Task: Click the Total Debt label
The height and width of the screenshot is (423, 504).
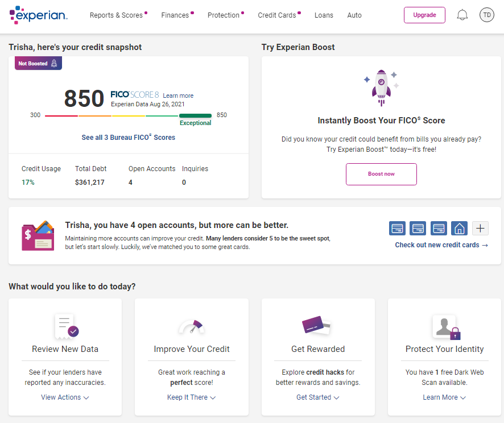Action: [x=90, y=169]
